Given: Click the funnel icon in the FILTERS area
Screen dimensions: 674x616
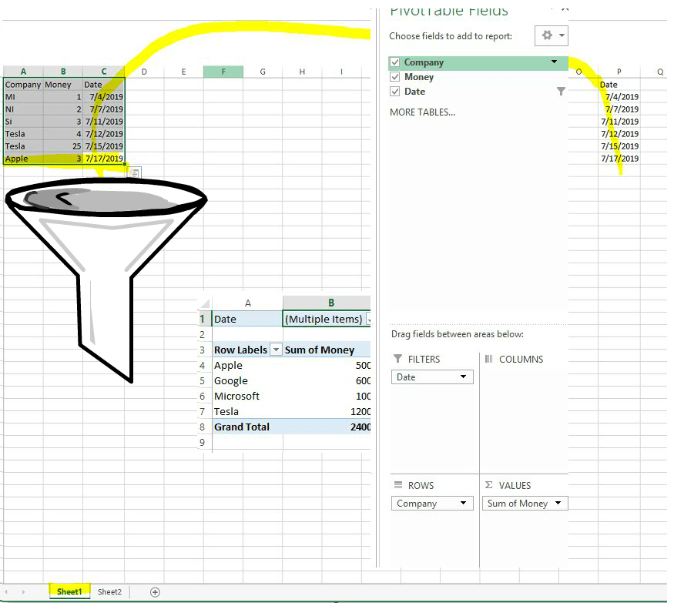Looking at the screenshot, I should click(398, 359).
